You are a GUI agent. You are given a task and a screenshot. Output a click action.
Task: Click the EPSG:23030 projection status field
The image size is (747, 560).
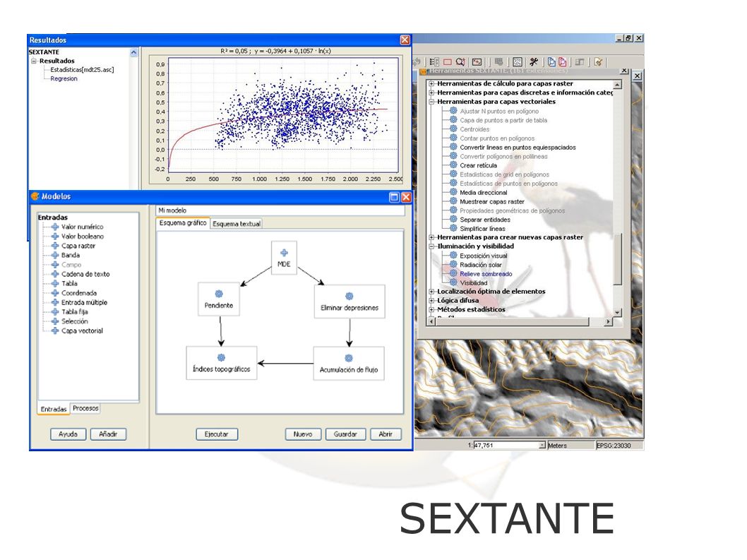pos(618,445)
